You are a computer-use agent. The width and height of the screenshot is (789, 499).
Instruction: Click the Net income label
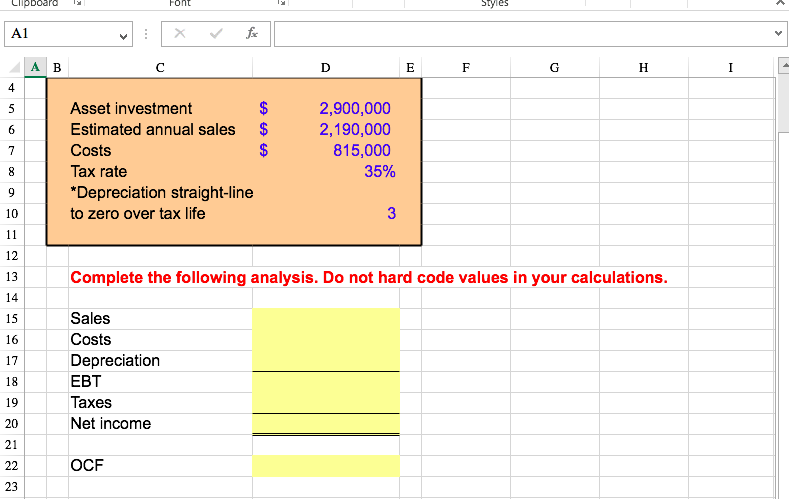point(111,424)
